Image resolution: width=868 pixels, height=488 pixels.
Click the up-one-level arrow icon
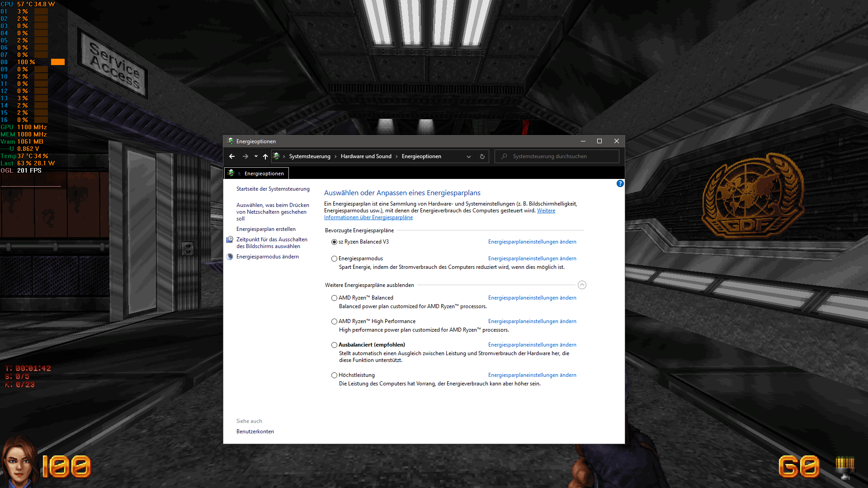point(265,156)
